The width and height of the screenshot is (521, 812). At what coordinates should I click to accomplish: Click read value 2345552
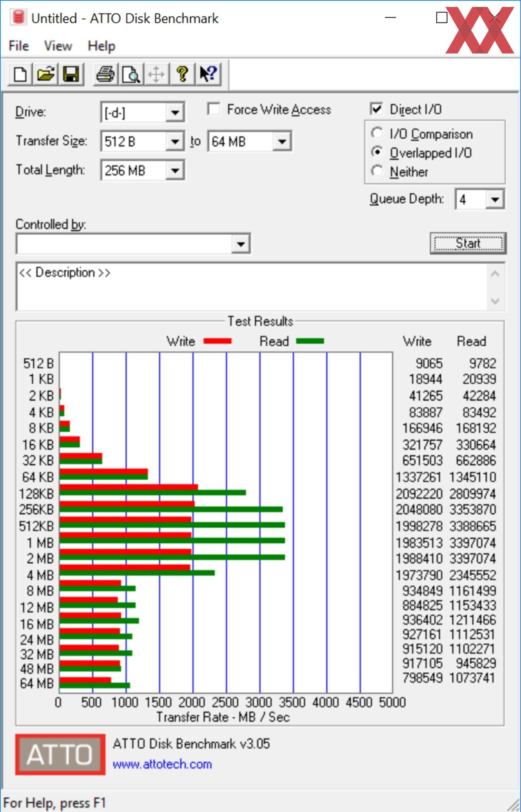(473, 575)
